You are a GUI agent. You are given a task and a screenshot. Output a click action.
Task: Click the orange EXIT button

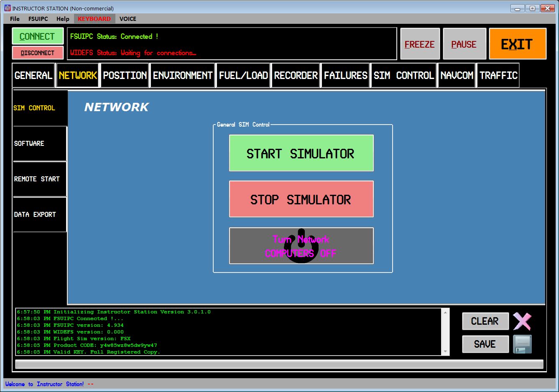(517, 44)
